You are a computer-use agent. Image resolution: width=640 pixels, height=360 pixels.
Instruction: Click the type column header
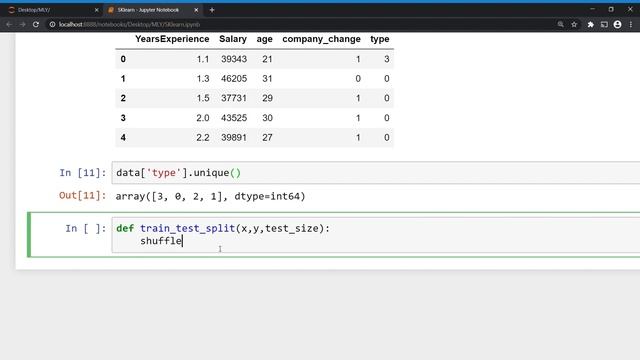(x=380, y=39)
